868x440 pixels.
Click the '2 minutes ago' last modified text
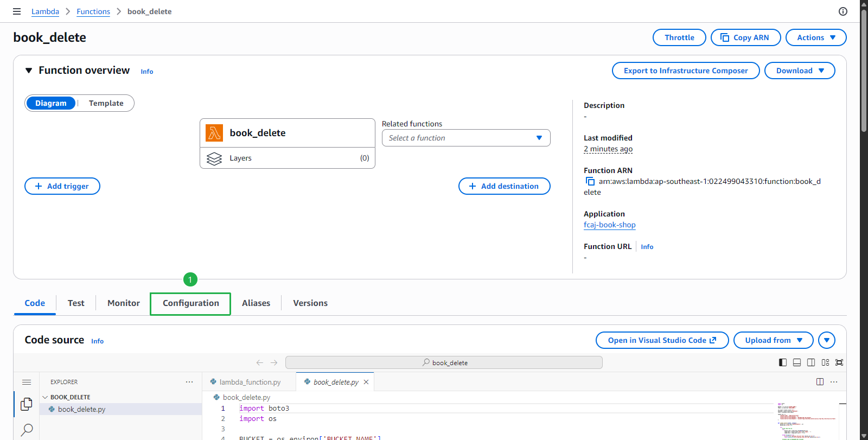(608, 149)
